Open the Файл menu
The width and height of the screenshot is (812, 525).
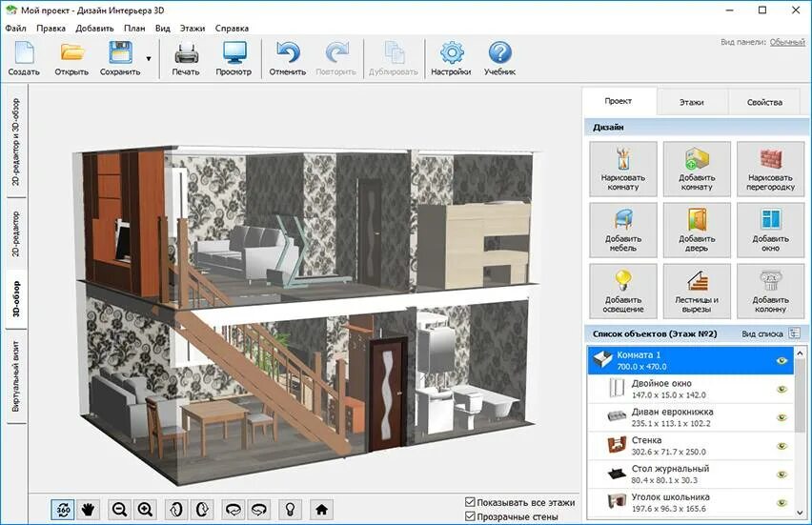tap(16, 28)
